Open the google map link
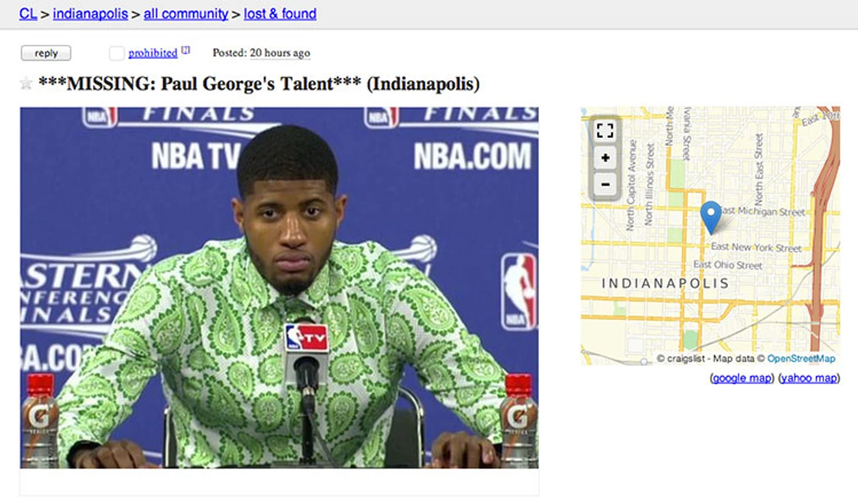The height and width of the screenshot is (504, 858). (742, 378)
